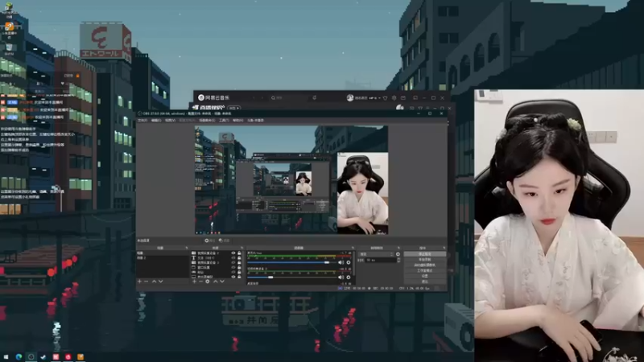The width and height of the screenshot is (644, 362).
Task: Open the orange question-mark desktop shortcut
Action: (9, 27)
